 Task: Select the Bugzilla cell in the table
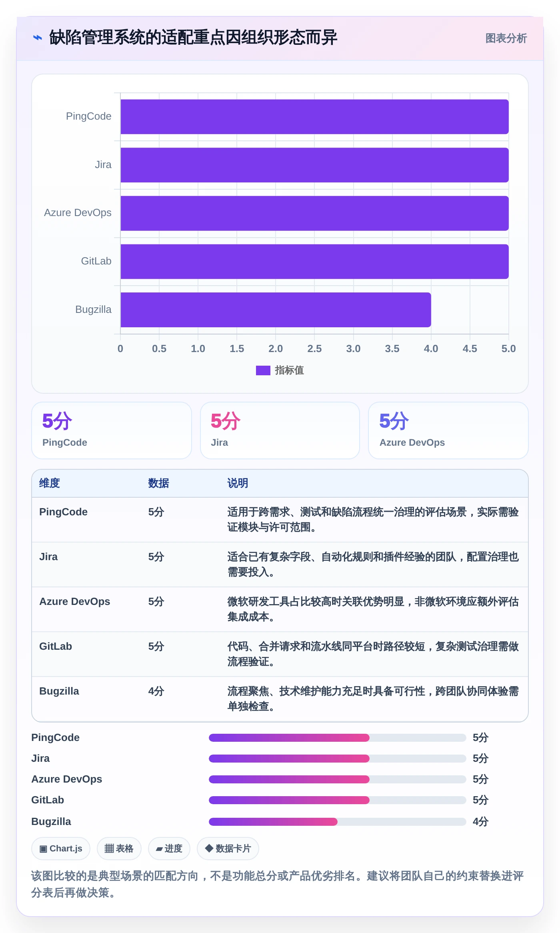(x=59, y=691)
